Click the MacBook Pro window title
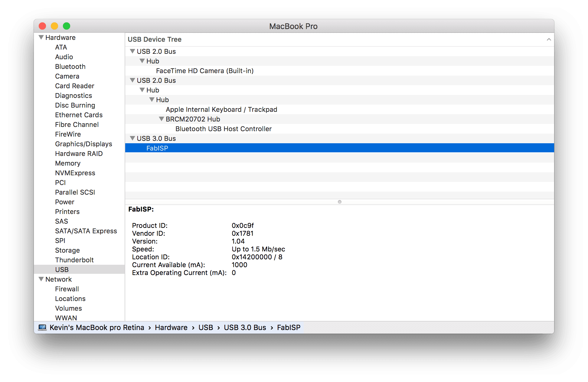Image resolution: width=588 pixels, height=382 pixels. click(x=293, y=26)
